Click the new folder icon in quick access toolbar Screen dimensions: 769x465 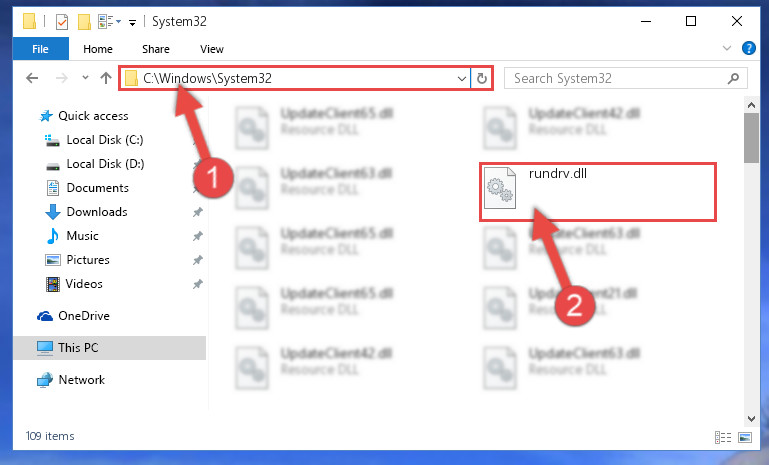tap(84, 22)
